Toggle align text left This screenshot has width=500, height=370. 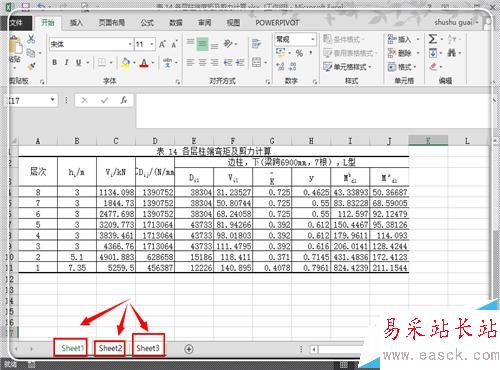[190, 62]
